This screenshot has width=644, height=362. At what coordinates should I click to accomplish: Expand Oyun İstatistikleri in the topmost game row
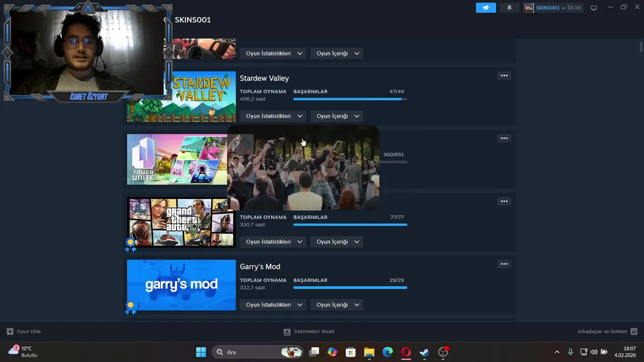(274, 53)
